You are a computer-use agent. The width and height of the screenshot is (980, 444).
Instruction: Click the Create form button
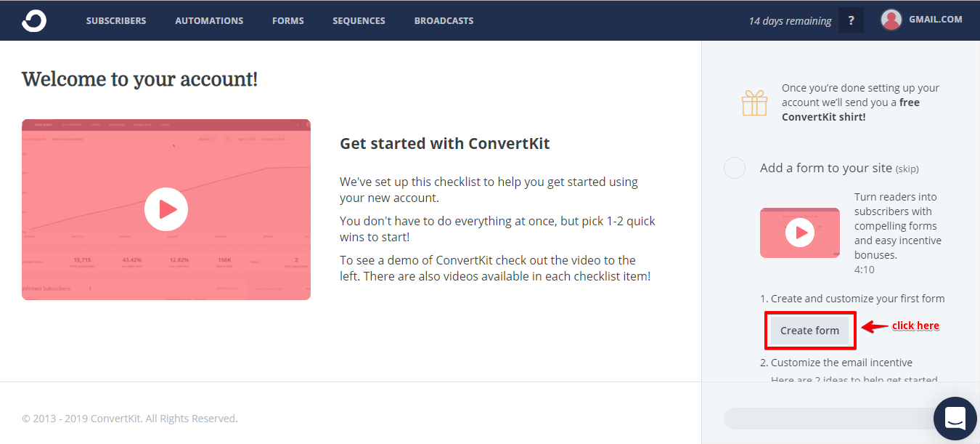pos(809,330)
